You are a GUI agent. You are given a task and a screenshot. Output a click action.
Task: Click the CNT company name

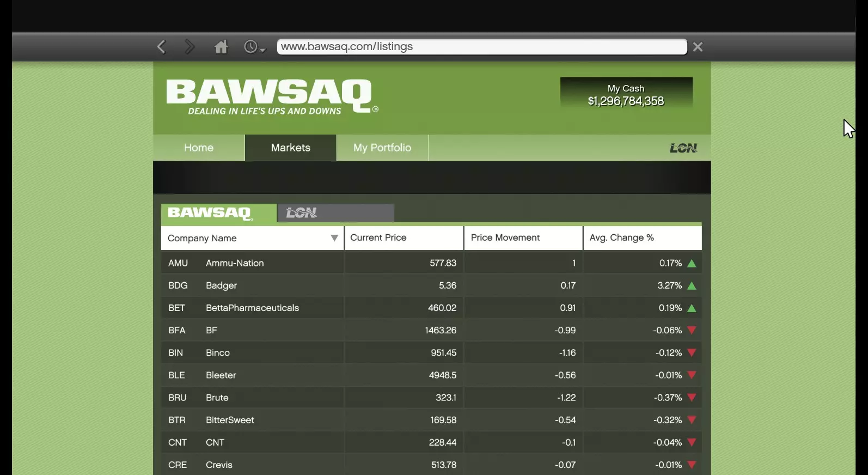(215, 442)
